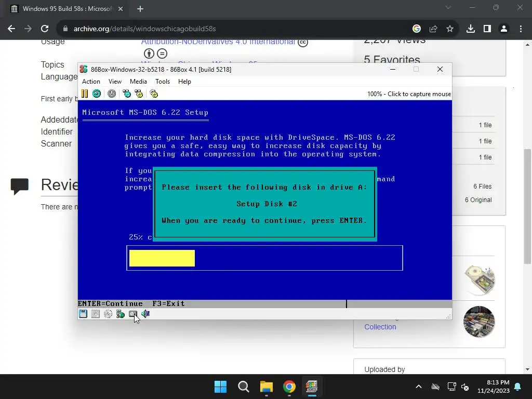Viewport: 532px width, 399px height.
Task: Click the ACPI shutdown power icon
Action: click(112, 94)
